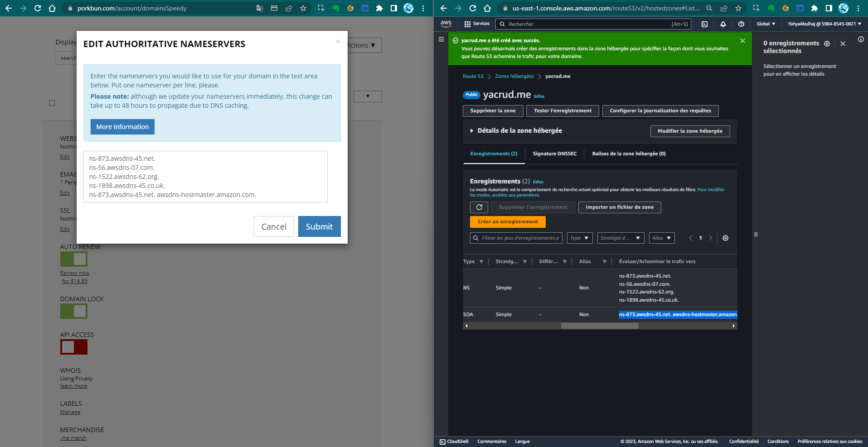
Task: Open YahyaAbulhaj account dropdown
Action: coord(824,24)
